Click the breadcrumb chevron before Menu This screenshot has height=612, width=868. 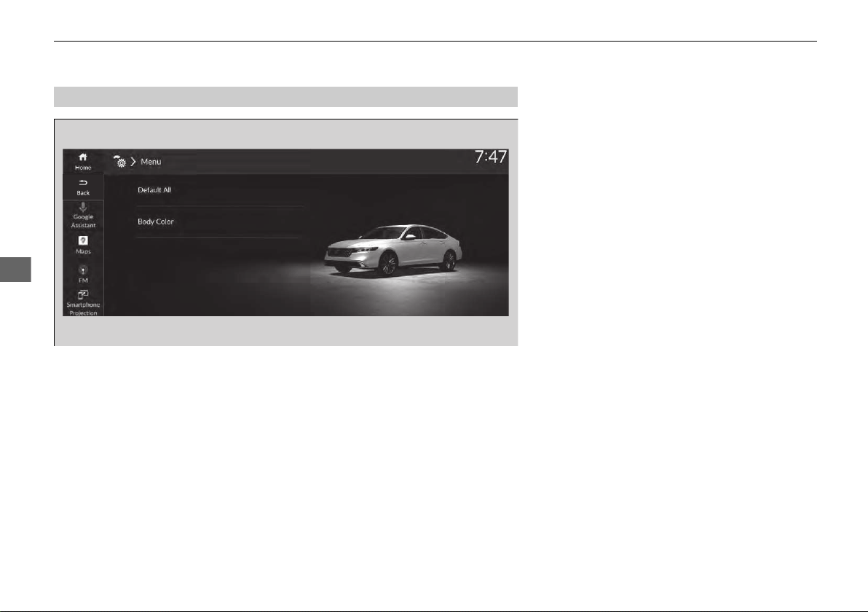pos(133,162)
